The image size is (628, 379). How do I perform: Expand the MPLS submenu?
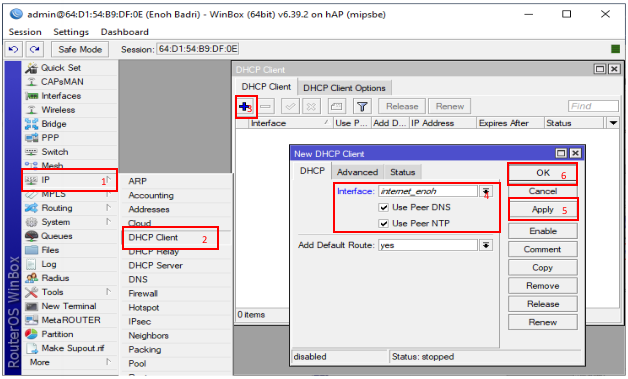[109, 194]
